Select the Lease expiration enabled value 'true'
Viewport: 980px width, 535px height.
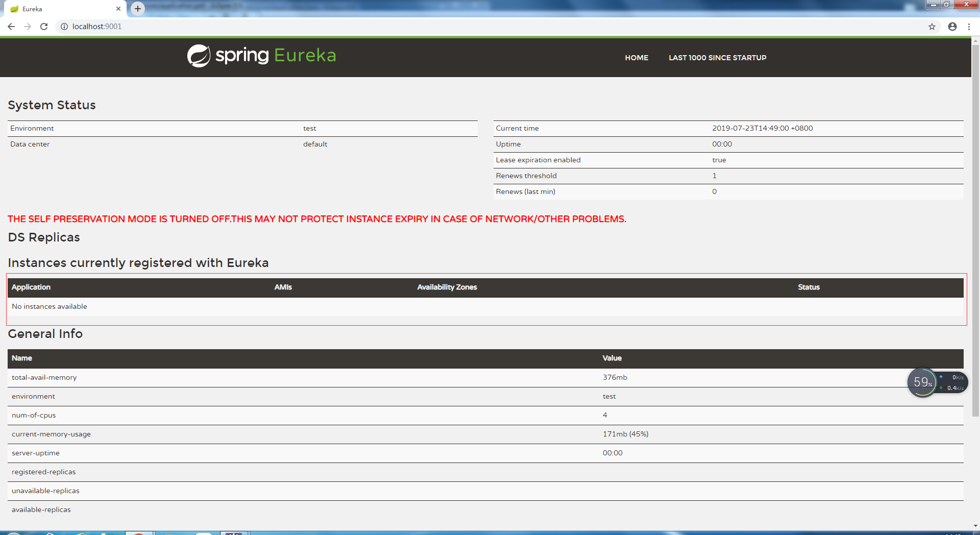pos(719,160)
